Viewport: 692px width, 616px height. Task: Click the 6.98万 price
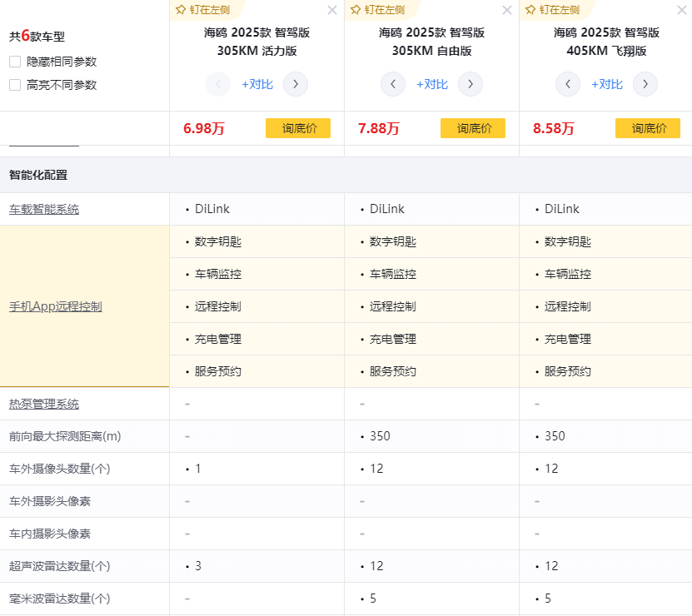pos(204,128)
